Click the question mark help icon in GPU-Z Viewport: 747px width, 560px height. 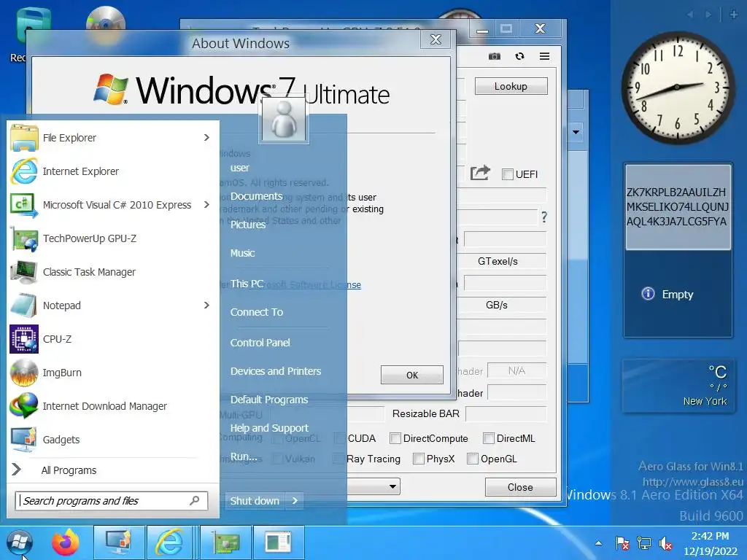point(544,217)
